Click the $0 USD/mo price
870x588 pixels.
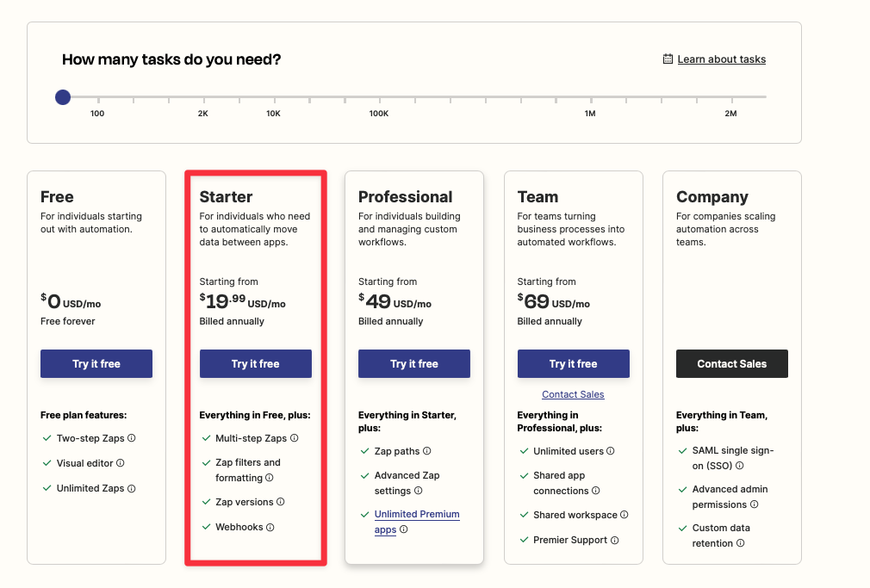pyautogui.click(x=71, y=301)
